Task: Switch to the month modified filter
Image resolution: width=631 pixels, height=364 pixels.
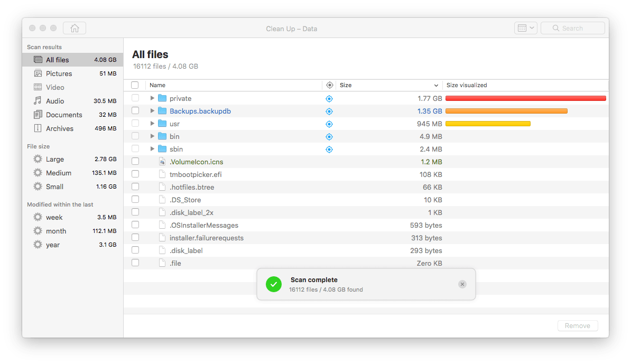Action: (56, 231)
